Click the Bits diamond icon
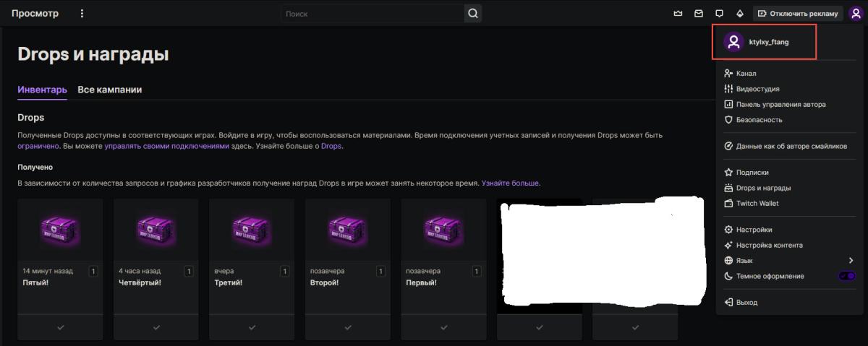The width and height of the screenshot is (868, 346). 739,13
